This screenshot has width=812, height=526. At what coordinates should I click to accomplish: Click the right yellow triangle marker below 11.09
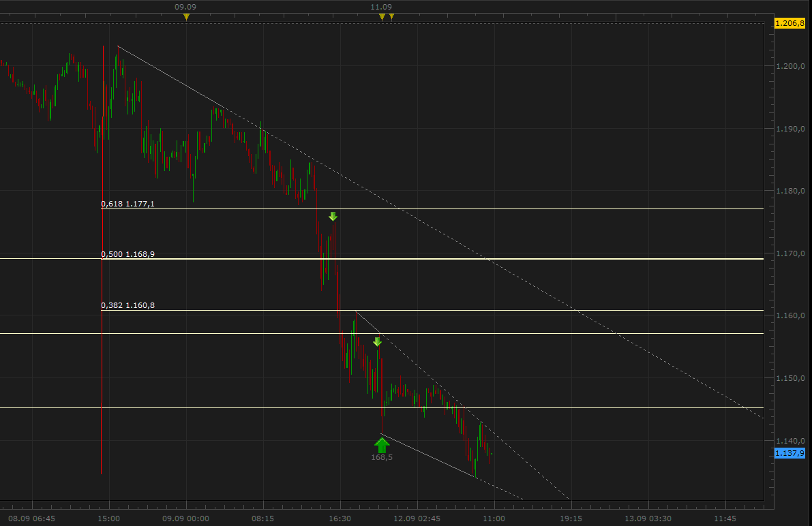[x=391, y=17]
